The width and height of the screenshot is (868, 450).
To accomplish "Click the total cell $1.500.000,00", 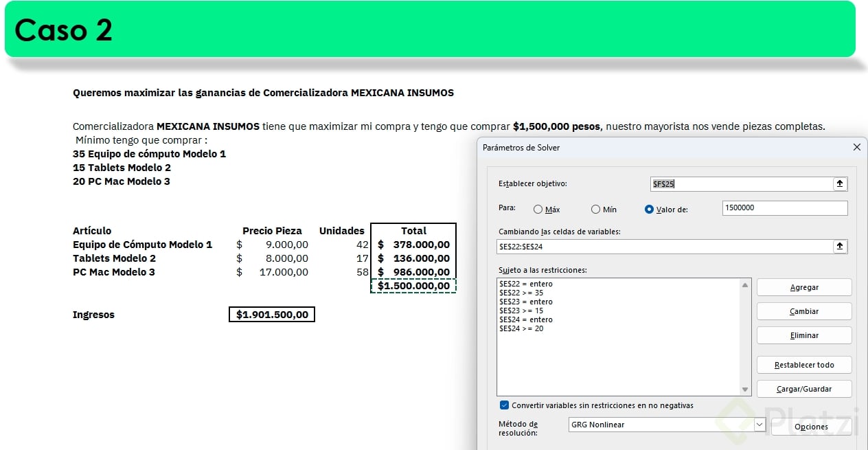I will 413,286.
